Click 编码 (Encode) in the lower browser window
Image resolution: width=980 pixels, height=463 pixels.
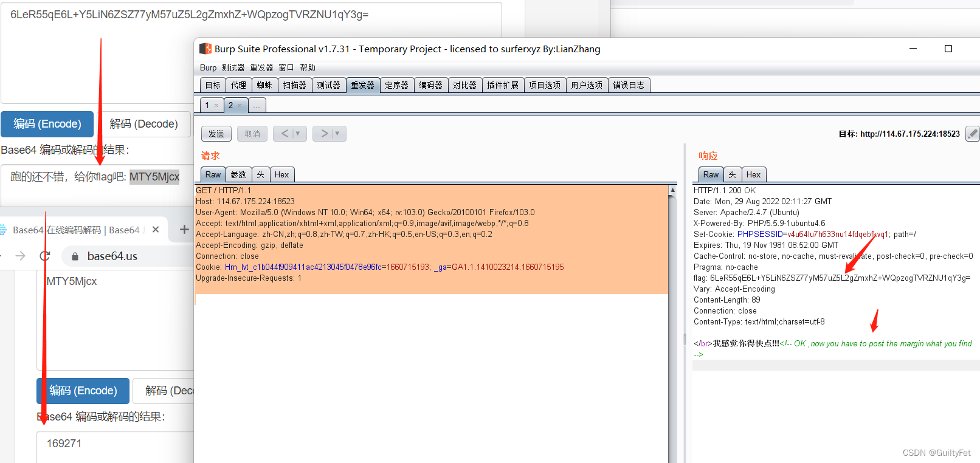point(83,391)
